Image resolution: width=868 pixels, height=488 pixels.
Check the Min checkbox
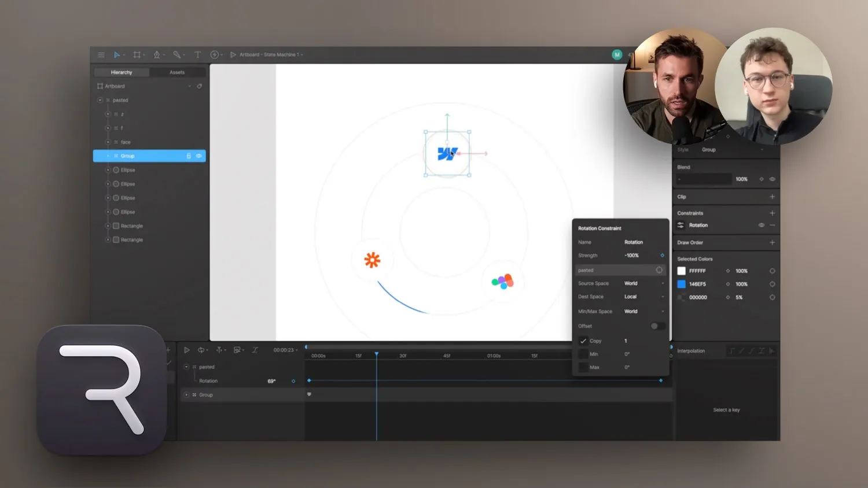click(x=583, y=354)
